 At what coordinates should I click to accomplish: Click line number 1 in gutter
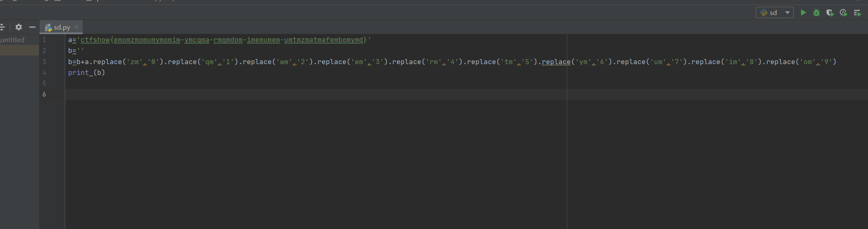pyautogui.click(x=44, y=40)
